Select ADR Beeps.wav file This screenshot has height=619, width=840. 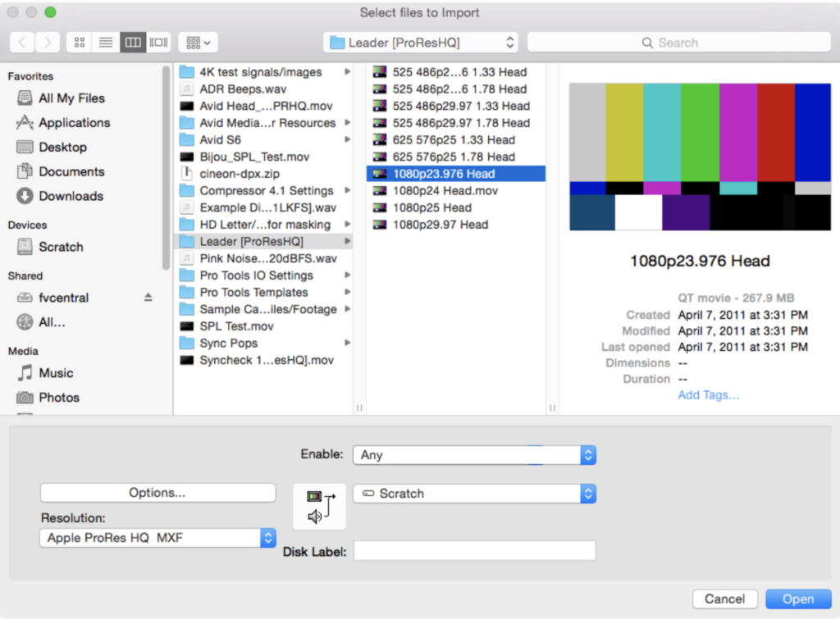[x=263, y=89]
